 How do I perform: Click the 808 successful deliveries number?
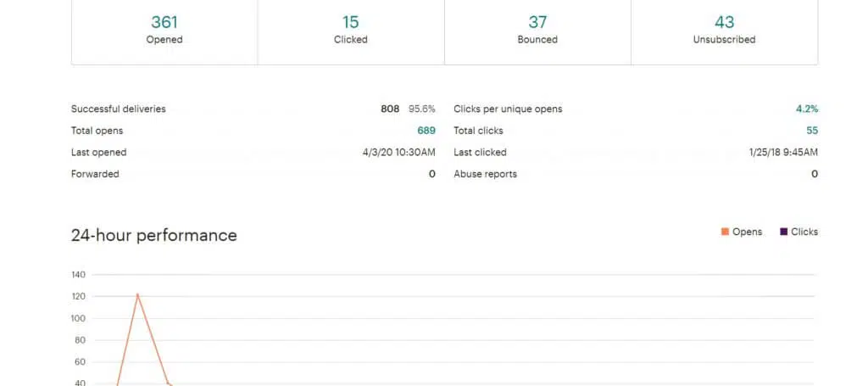coord(390,109)
